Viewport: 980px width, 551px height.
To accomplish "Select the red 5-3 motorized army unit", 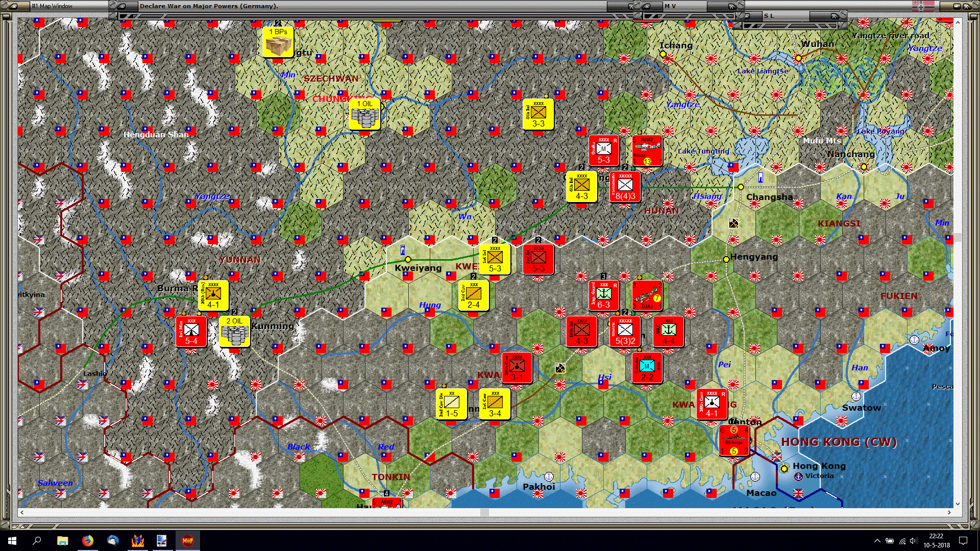I will (x=604, y=151).
